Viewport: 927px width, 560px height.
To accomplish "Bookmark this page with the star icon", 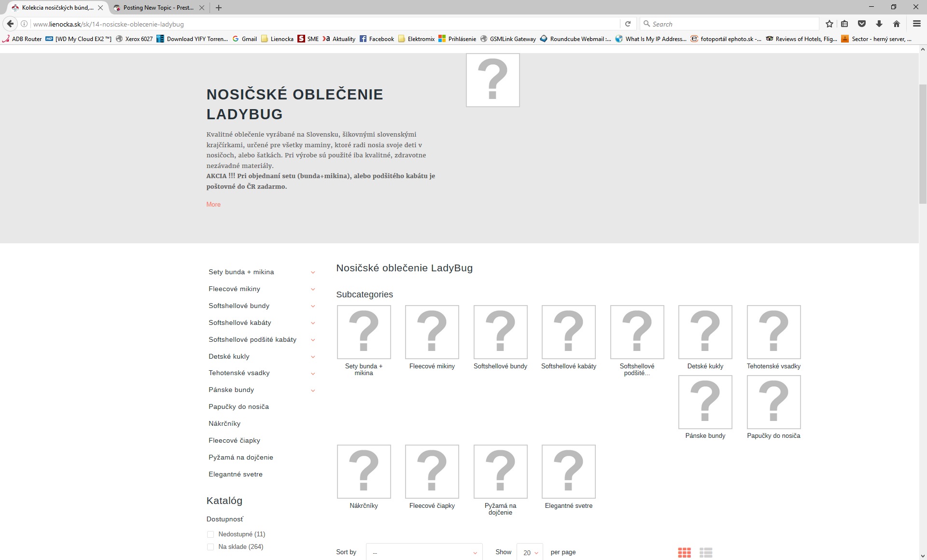I will [x=829, y=24].
